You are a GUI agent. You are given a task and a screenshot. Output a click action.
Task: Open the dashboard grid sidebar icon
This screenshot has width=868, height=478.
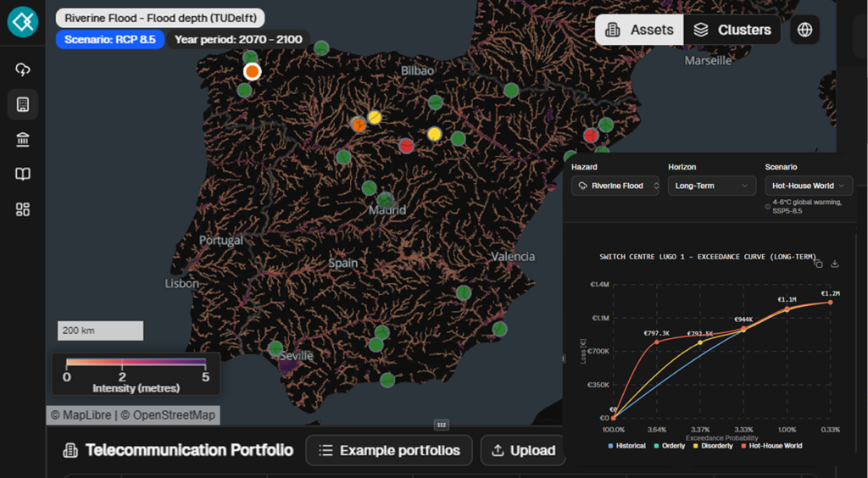coord(23,209)
